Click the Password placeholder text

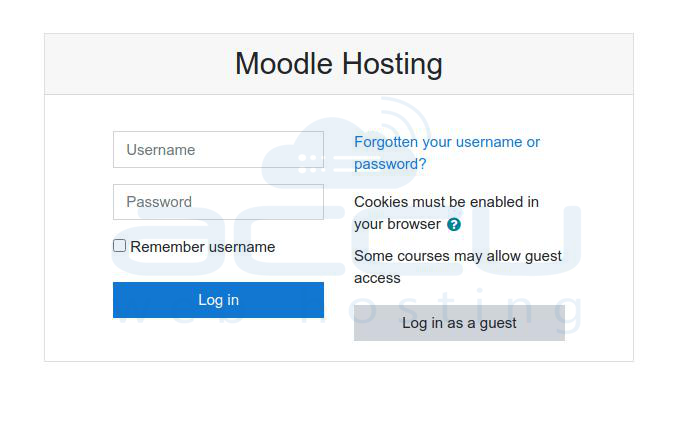[x=159, y=202]
